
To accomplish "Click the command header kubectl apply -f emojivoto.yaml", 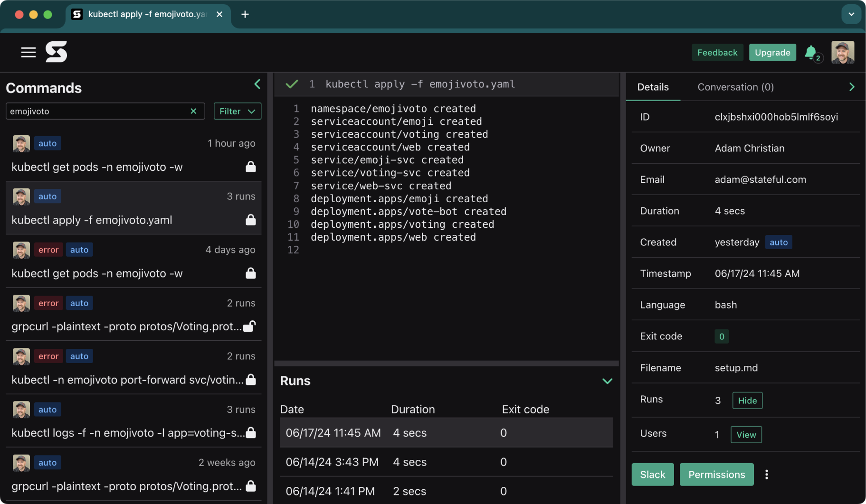I will tap(420, 84).
